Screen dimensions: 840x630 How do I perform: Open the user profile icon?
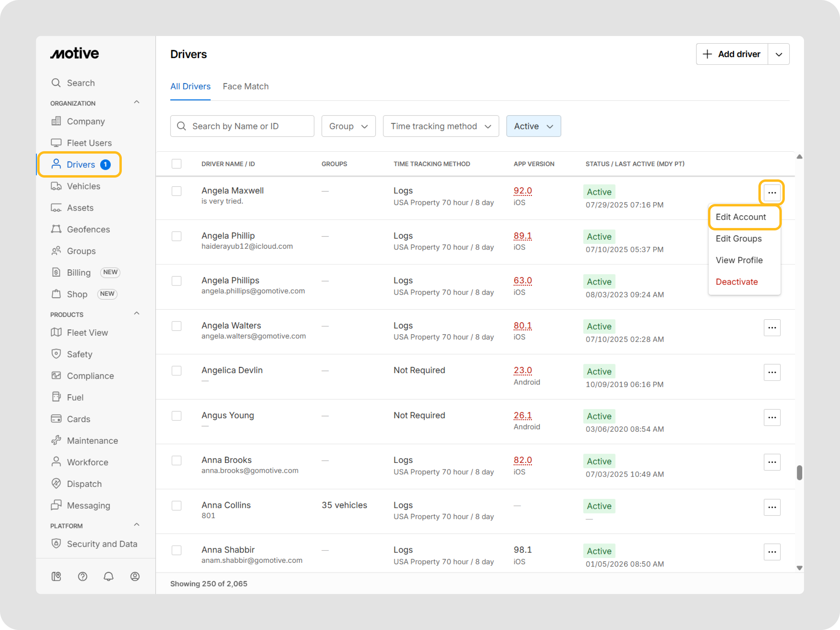click(x=135, y=577)
